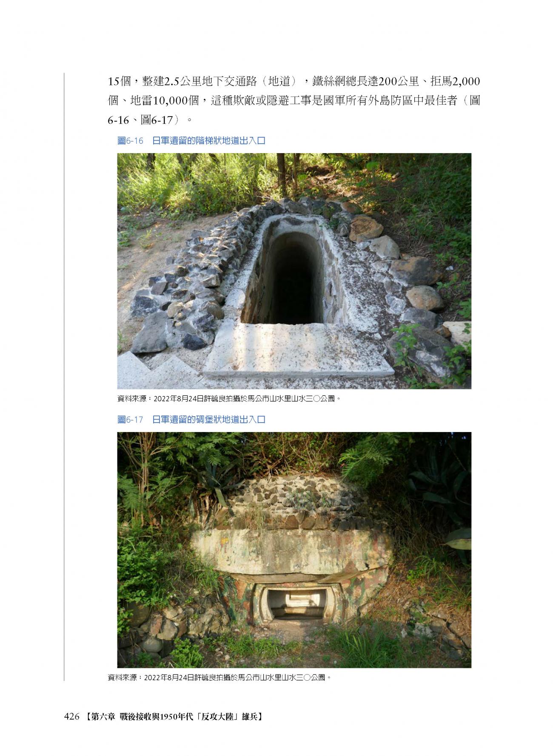Click the first paragraph line starting with 15個
Screen dimensions: 553x756
pyautogui.click(x=294, y=81)
